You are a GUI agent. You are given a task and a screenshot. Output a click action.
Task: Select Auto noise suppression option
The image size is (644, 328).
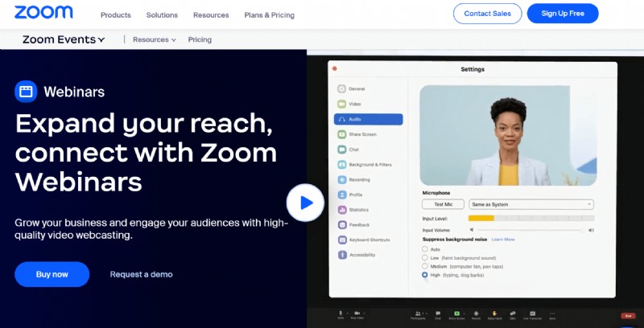pos(425,248)
